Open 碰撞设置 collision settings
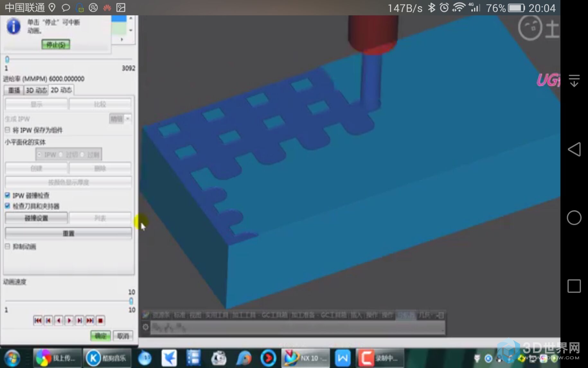 pyautogui.click(x=36, y=218)
